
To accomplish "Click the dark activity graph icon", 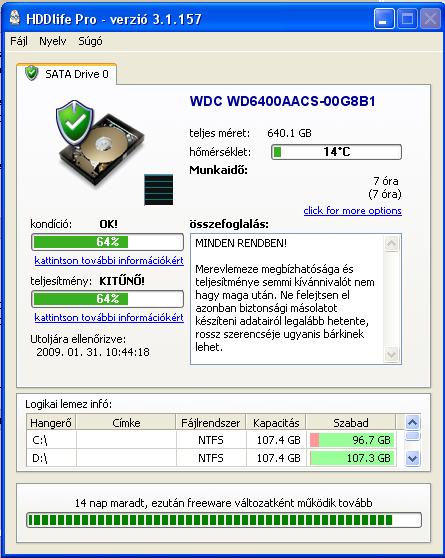I will click(159, 190).
